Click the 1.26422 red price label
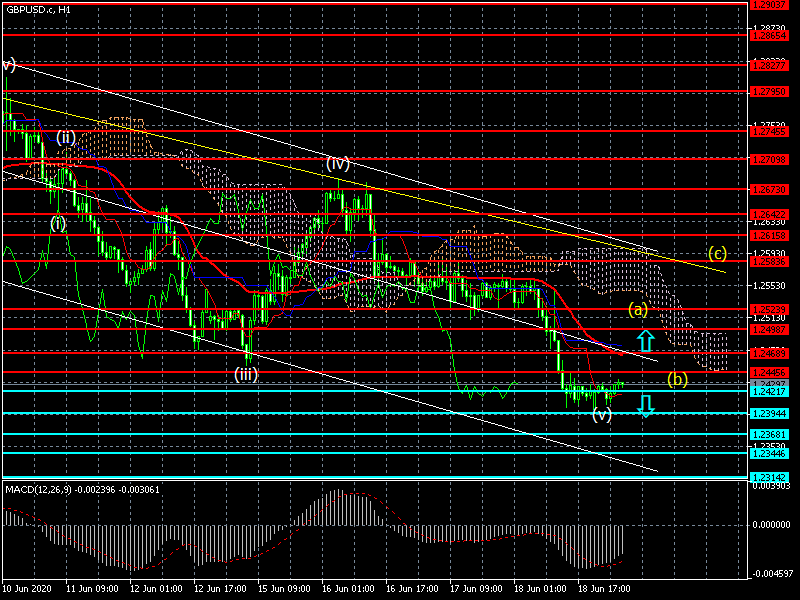 (x=768, y=215)
